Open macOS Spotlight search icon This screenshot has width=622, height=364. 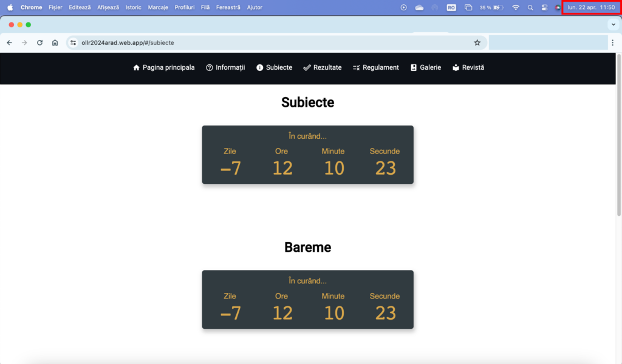530,7
